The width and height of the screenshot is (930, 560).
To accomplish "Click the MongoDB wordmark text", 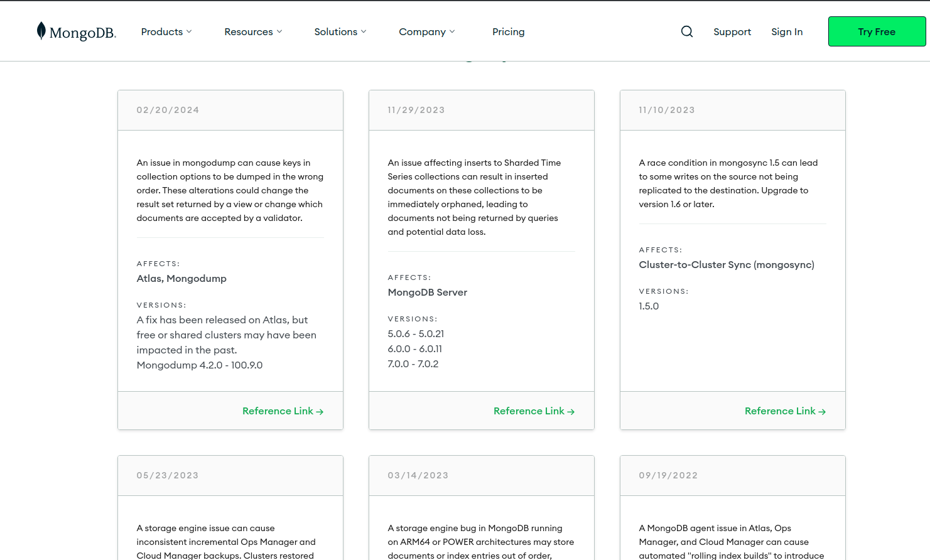I will tap(82, 33).
